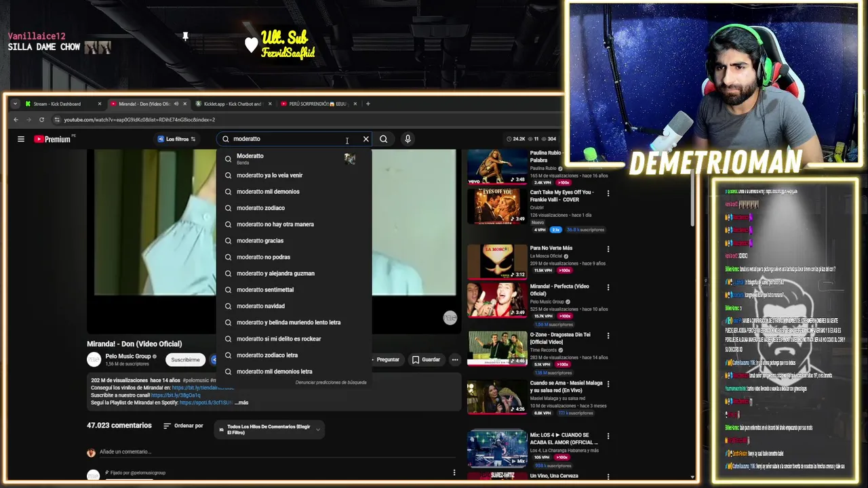Switch to Kicklet.app Kick Chatbot tab
The width and height of the screenshot is (868, 488).
point(233,104)
